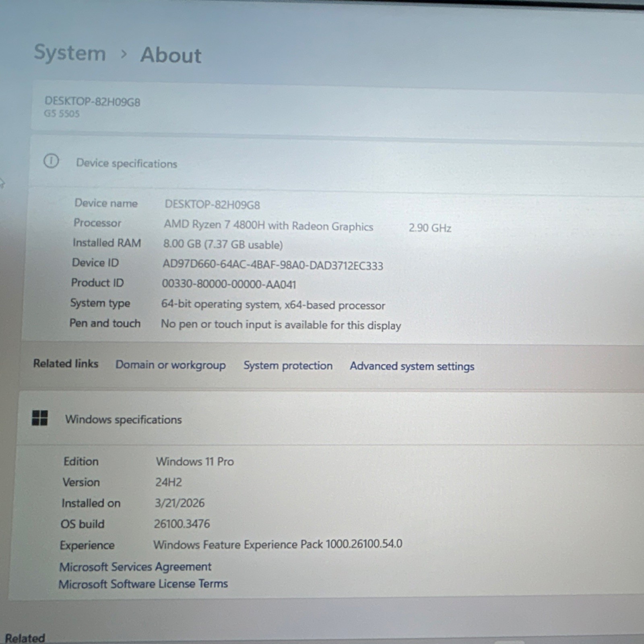The image size is (644, 644).
Task: Select AMD Ryzen 7 4800H processor text
Action: (x=268, y=225)
